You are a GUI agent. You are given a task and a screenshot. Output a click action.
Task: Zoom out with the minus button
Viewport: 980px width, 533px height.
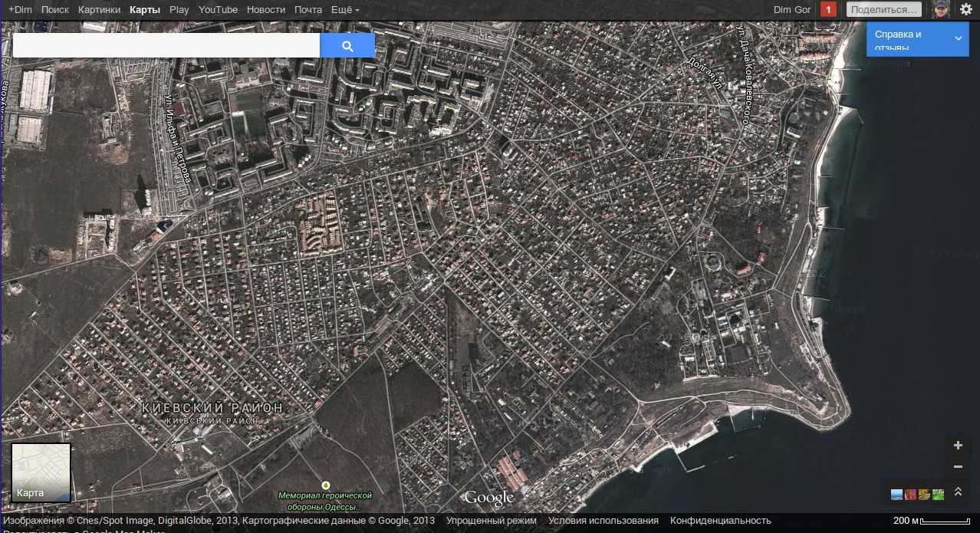click(958, 466)
